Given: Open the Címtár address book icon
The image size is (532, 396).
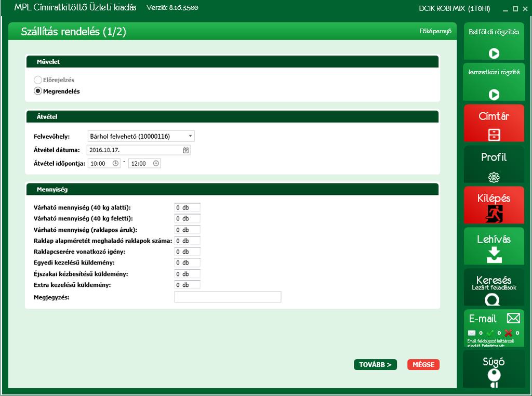Looking at the screenshot, I should point(494,135).
